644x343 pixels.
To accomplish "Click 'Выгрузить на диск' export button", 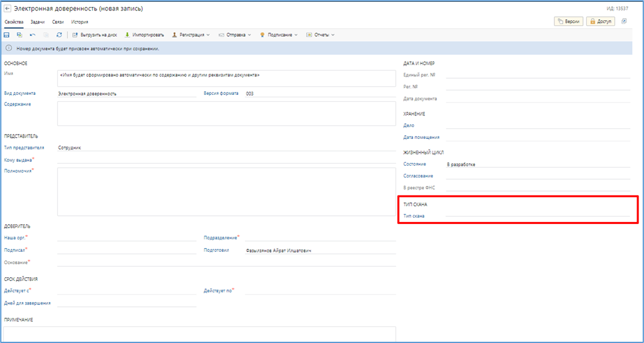I will coord(95,35).
